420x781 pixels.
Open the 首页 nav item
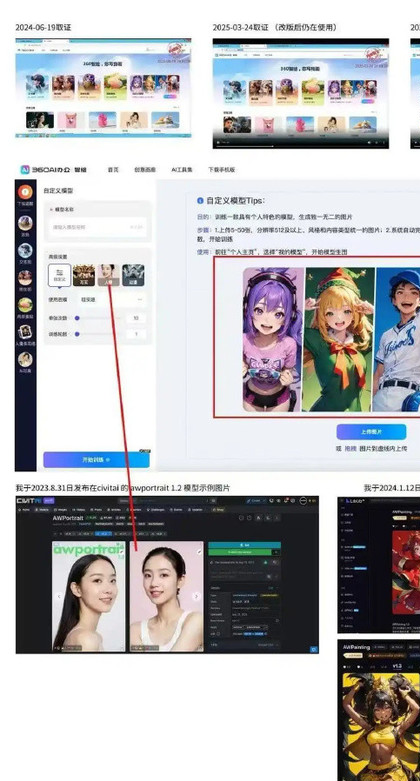coord(113,170)
